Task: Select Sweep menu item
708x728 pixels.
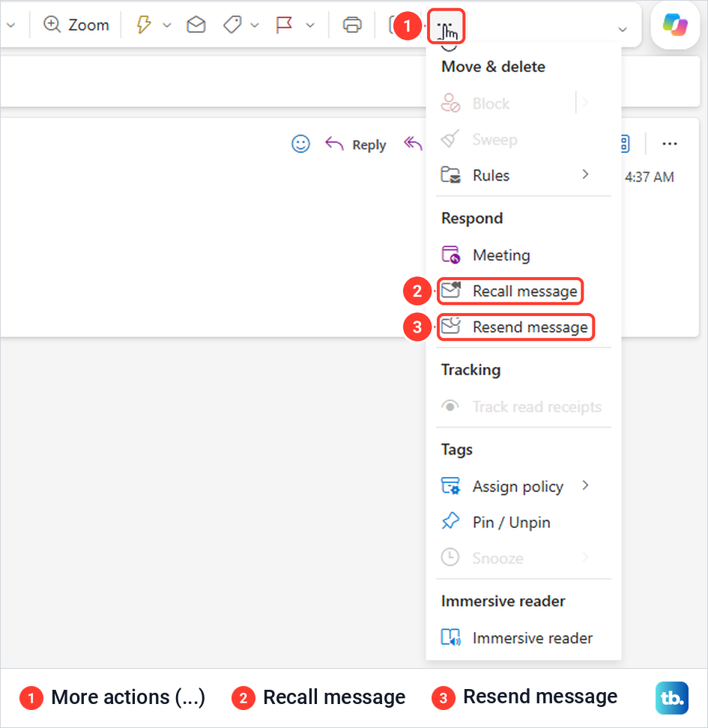Action: [524, 139]
